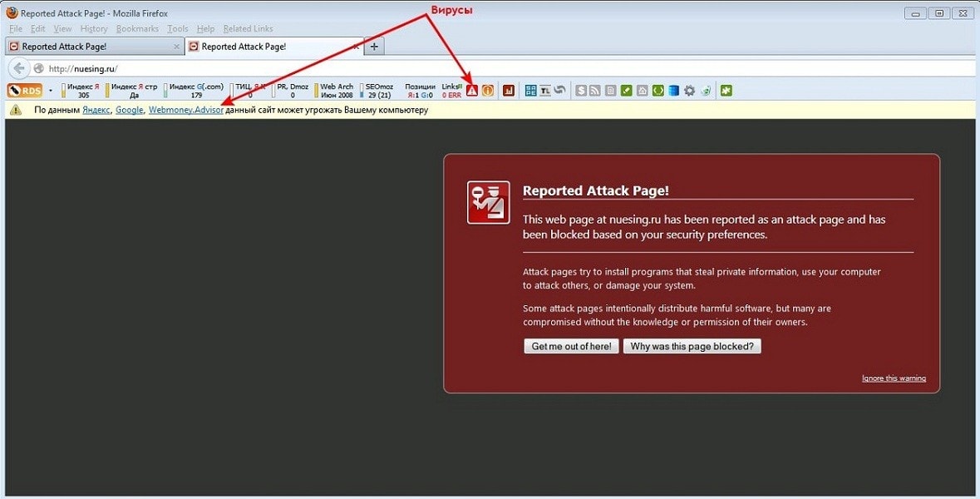This screenshot has width=980, height=499.
Task: Minimize the Firefox window
Action: [x=916, y=14]
